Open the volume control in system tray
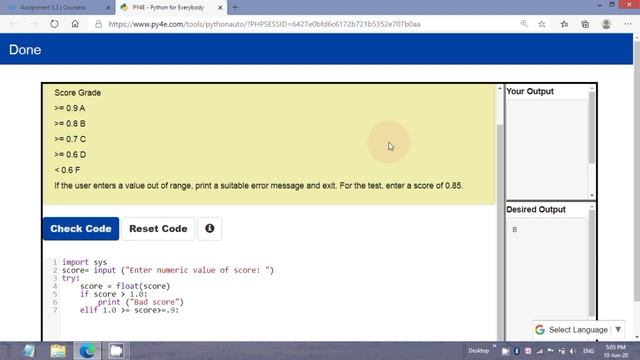 (573, 351)
